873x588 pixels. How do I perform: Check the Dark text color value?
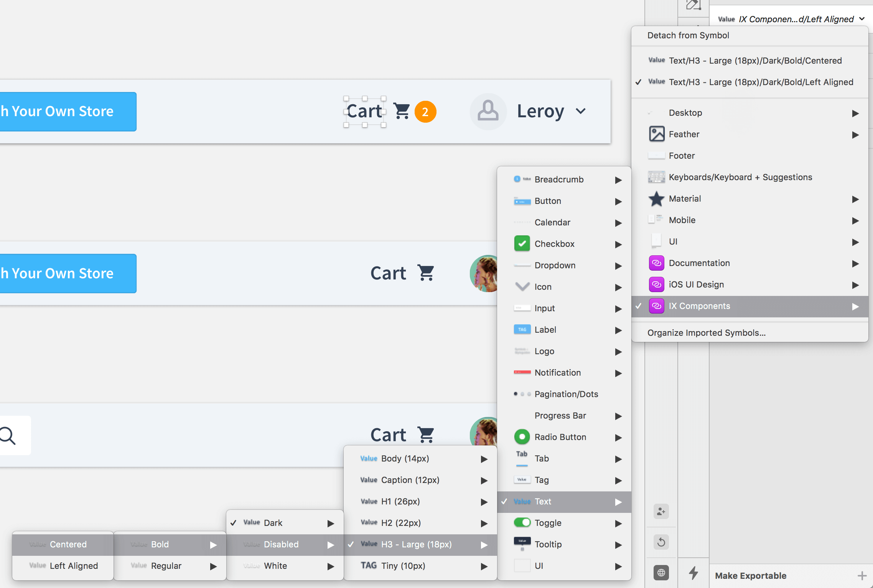[x=273, y=522]
